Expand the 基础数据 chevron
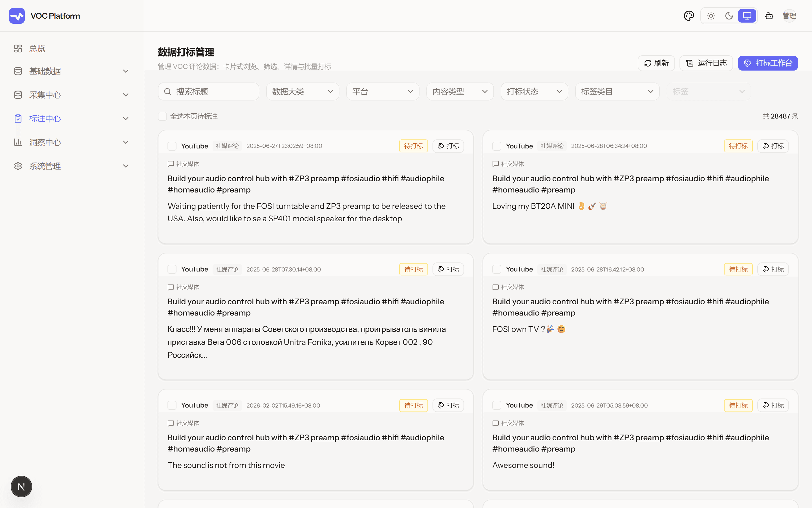The width and height of the screenshot is (812, 508). 126,71
